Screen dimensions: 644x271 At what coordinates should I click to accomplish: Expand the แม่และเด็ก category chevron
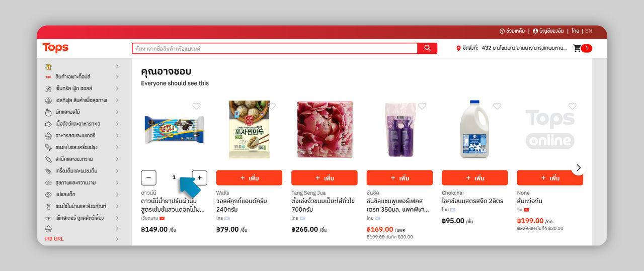[x=117, y=194]
